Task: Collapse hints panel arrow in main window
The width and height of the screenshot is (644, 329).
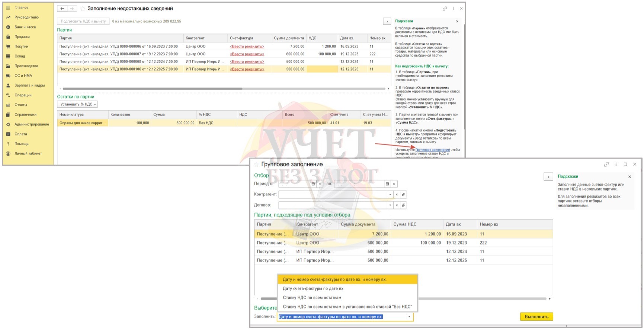Action: 387,21
